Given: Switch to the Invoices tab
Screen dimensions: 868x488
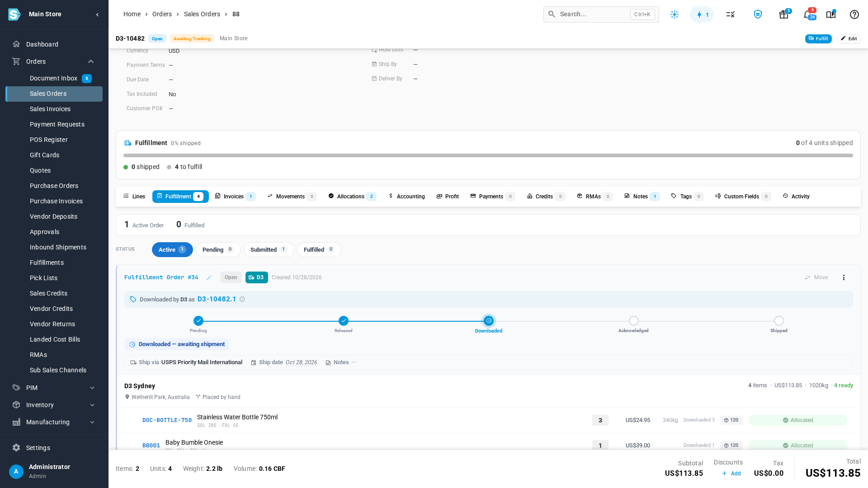Looking at the screenshot, I should (235, 197).
